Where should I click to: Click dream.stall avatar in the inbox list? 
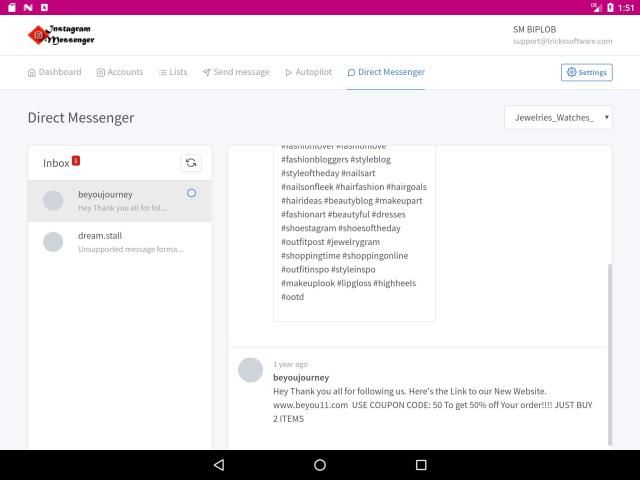click(x=53, y=242)
